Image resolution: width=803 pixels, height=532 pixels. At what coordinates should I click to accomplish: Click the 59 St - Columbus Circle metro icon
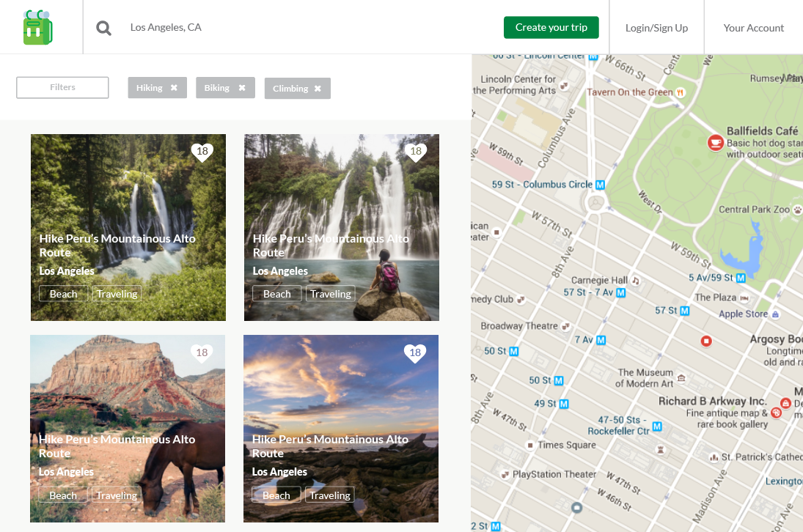tap(600, 185)
